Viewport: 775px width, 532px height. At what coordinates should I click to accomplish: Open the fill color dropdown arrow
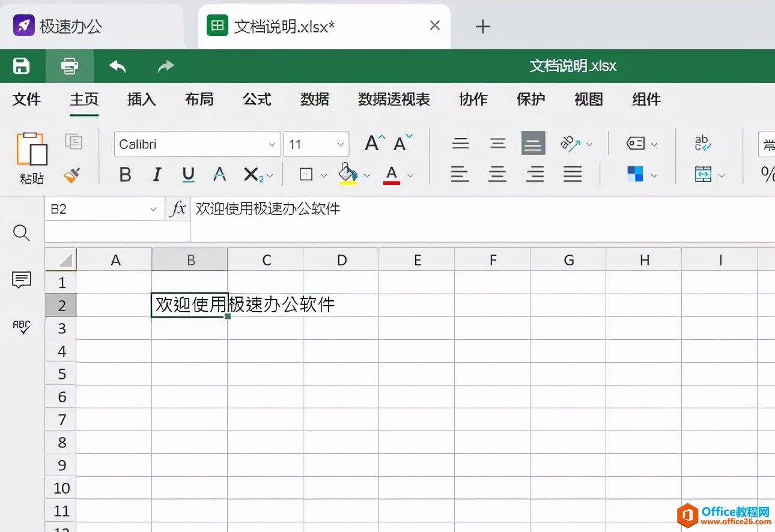pos(367,176)
